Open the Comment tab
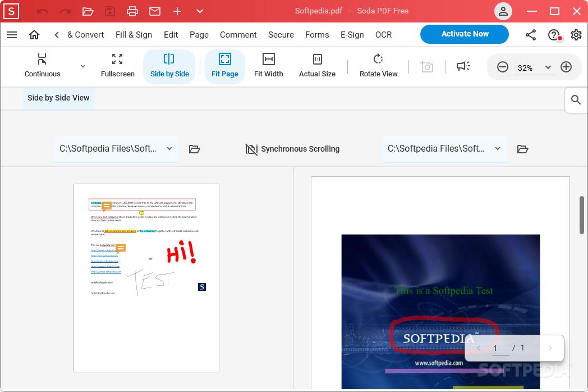The height and width of the screenshot is (392, 588). [x=238, y=35]
